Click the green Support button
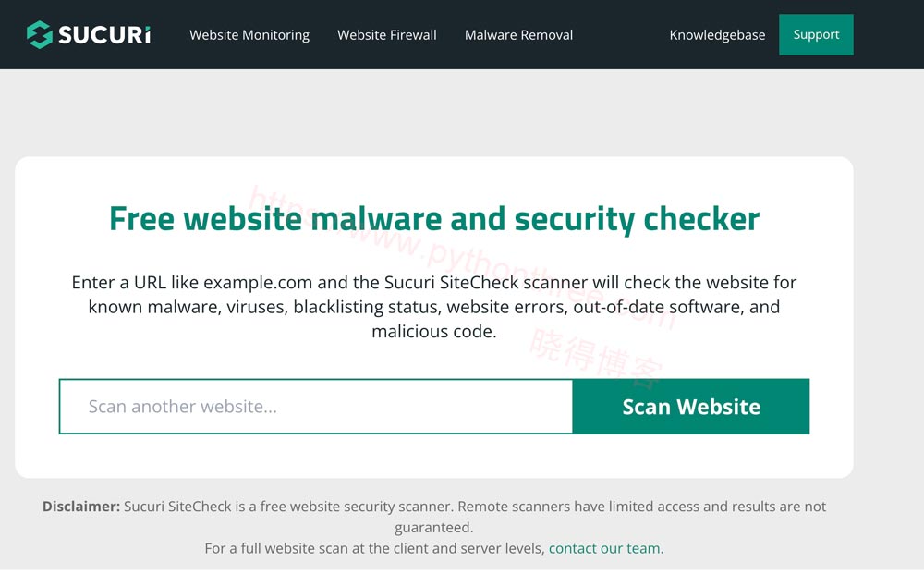This screenshot has width=924, height=574. coord(816,35)
